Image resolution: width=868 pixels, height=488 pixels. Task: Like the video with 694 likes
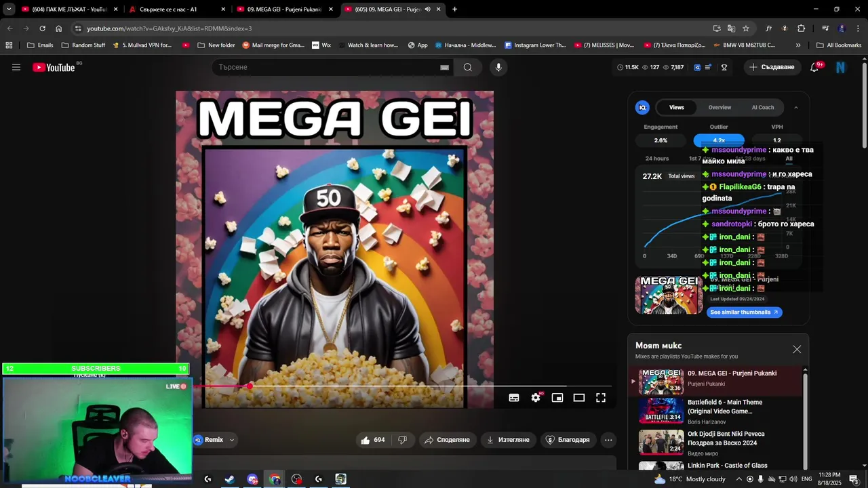[373, 440]
